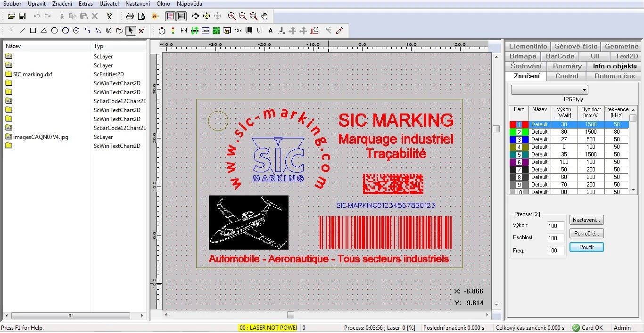Viewport: 644px width, 333px height.
Task: Click the green data matrix grid icon
Action: coord(216,31)
